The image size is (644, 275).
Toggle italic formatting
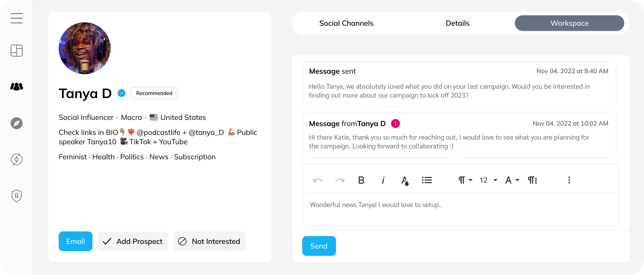click(x=383, y=180)
